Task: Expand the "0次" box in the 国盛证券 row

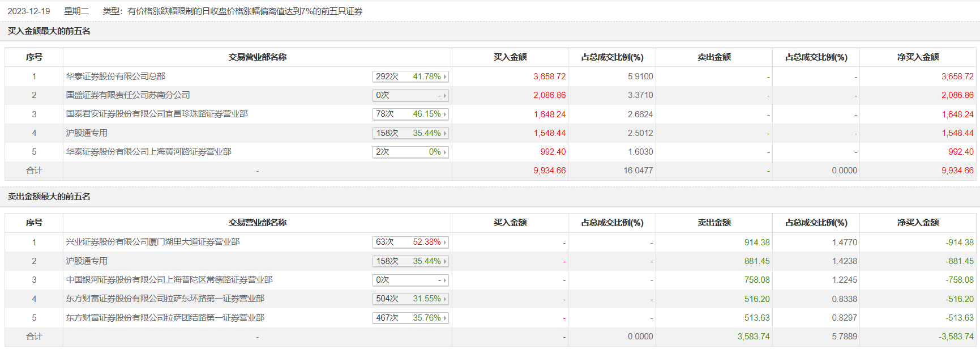Action: (x=410, y=95)
